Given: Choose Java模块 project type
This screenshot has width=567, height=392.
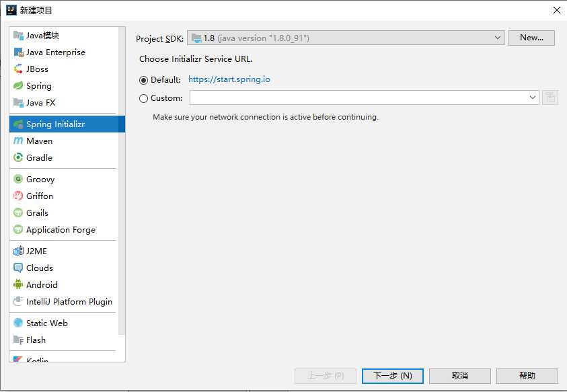Looking at the screenshot, I should coord(64,35).
